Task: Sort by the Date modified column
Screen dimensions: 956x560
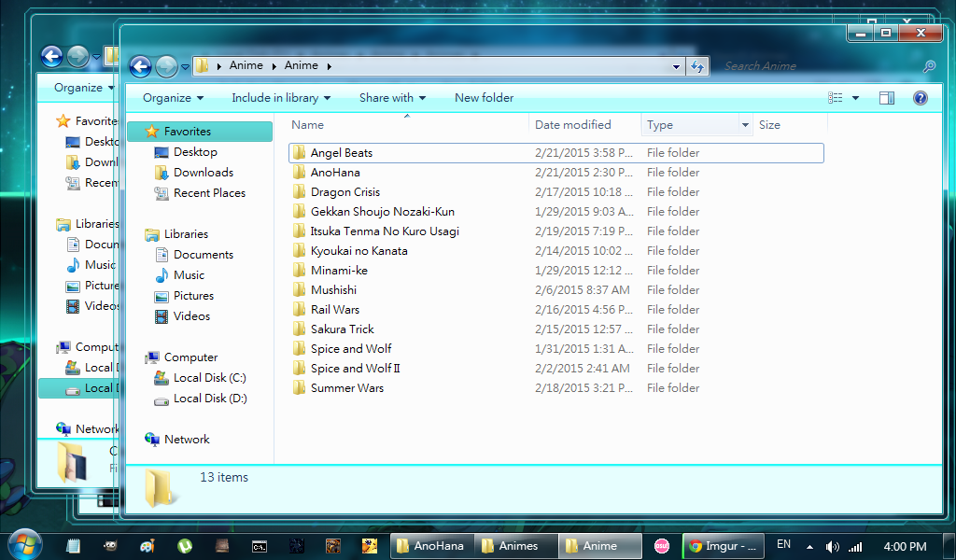Action: [573, 125]
